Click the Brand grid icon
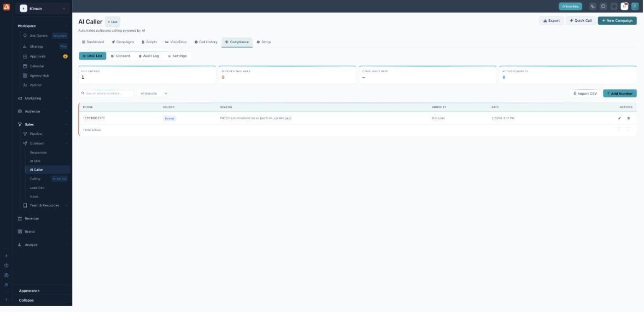 (x=20, y=232)
